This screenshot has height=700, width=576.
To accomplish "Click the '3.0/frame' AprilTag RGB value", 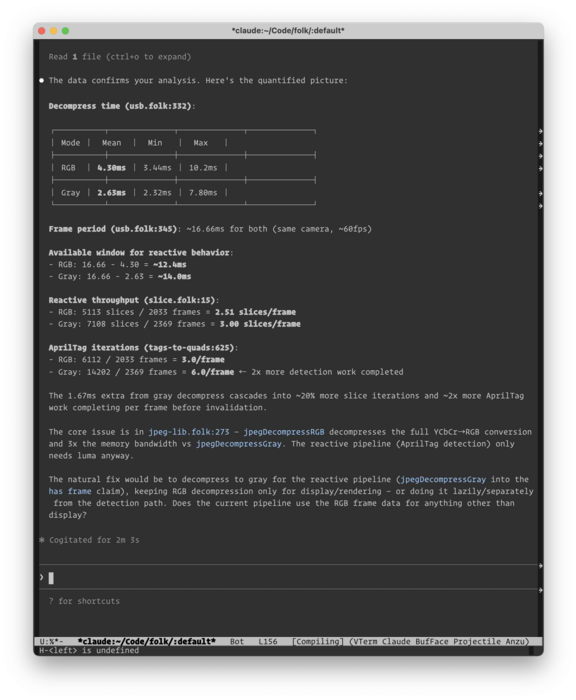I will coord(203,359).
